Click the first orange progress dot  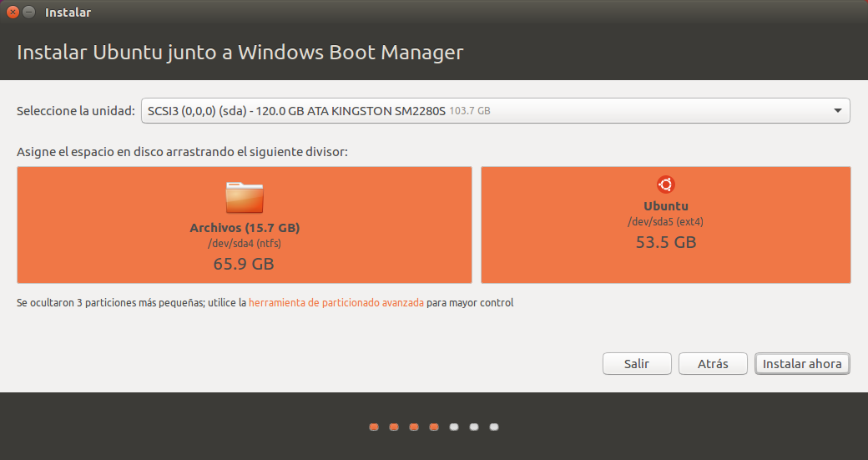[x=374, y=427]
